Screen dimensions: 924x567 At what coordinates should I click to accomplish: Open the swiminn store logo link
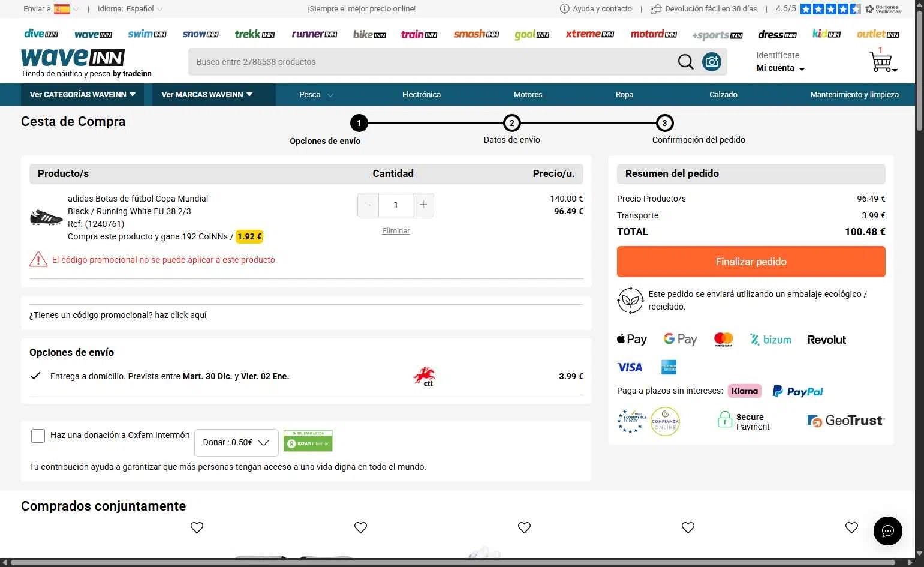click(147, 34)
